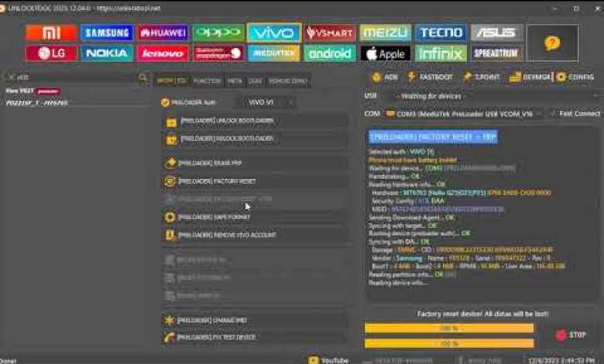This screenshot has width=604, height=364.
Task: Select the Huawei brand tile
Action: pyautogui.click(x=163, y=33)
